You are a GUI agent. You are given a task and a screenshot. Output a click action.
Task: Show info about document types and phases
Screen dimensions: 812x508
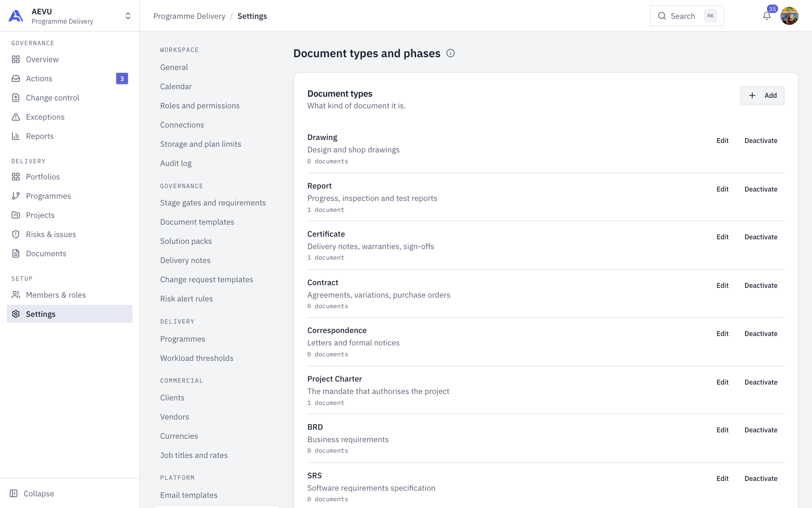(x=450, y=53)
